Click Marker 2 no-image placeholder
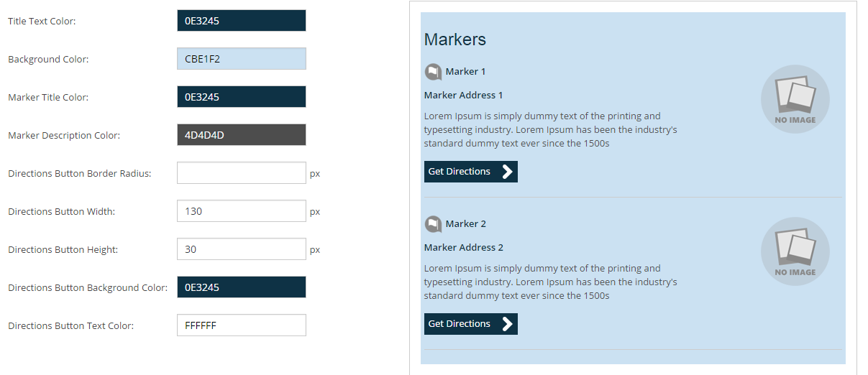Viewport: 868px width, 375px height. tap(795, 251)
